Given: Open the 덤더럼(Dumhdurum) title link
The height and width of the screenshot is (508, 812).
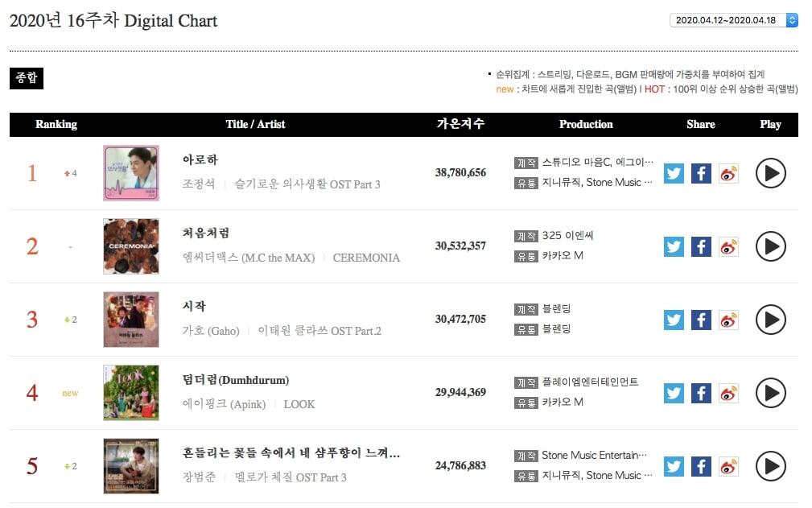Looking at the screenshot, I should coord(236,380).
